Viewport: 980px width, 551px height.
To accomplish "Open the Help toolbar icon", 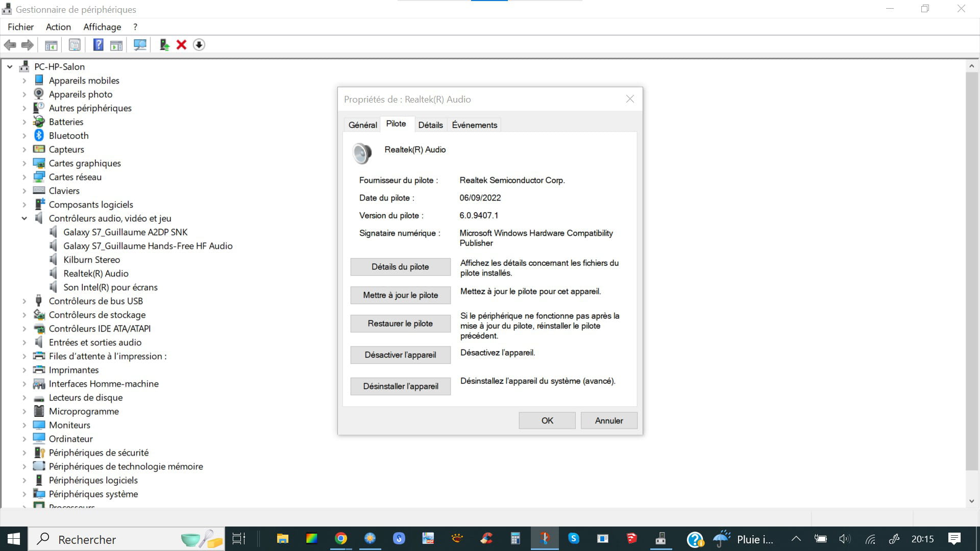I will click(x=98, y=45).
